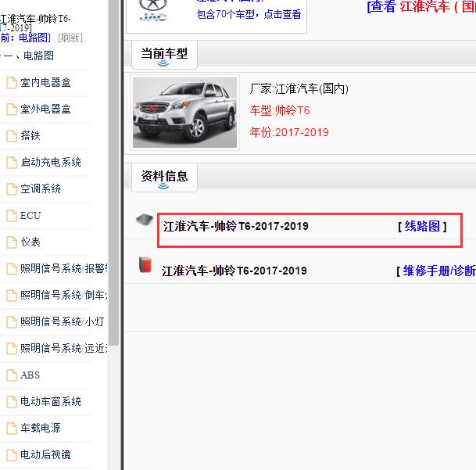This screenshot has height=470, width=476.
Task: Click the 照明信号系统/小灯 file icon
Action: 12,321
